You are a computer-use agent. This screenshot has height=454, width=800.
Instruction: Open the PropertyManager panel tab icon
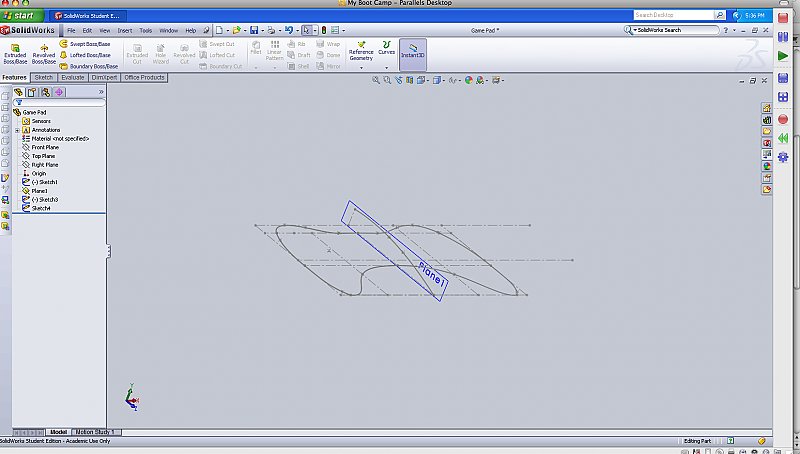click(32, 92)
